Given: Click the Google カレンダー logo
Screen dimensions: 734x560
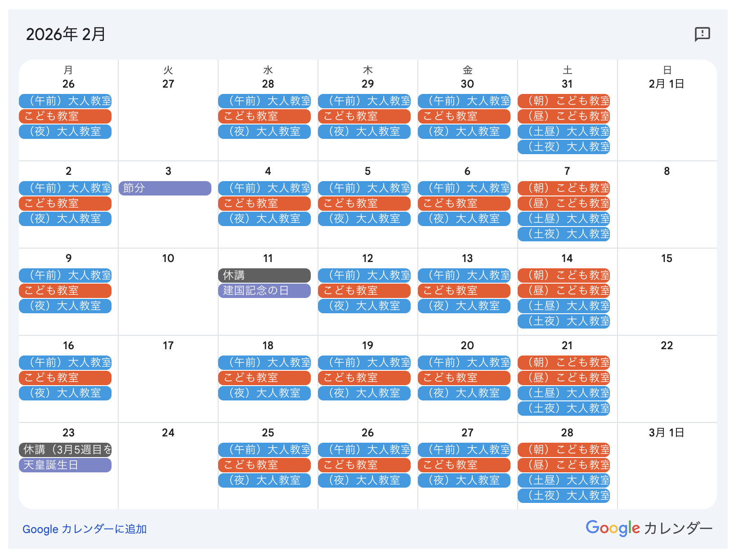Looking at the screenshot, I should click(x=649, y=528).
